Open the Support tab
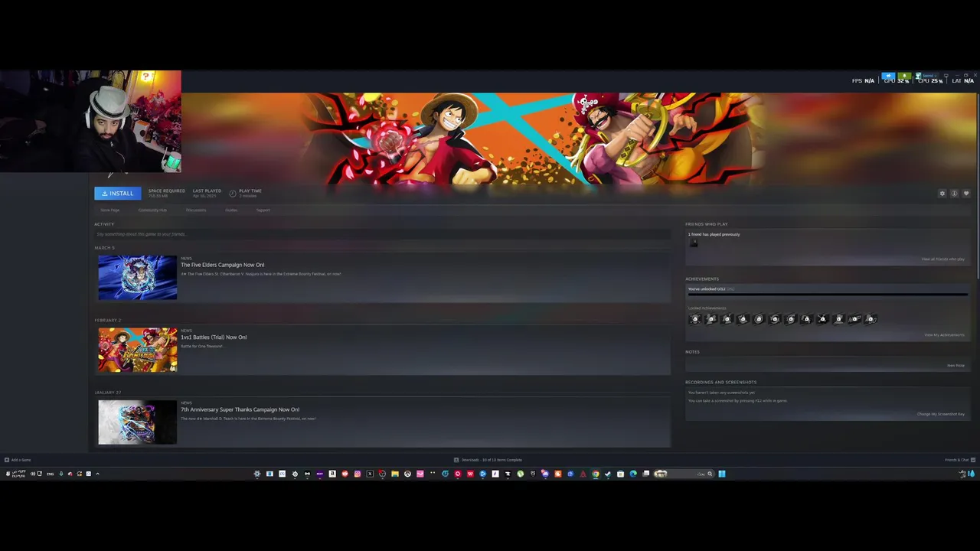This screenshot has width=980, height=551. (x=263, y=210)
